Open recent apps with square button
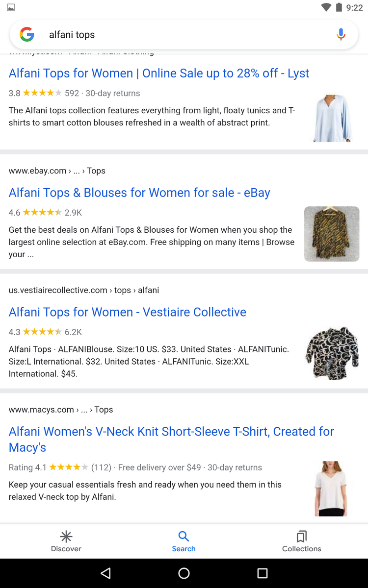Screen dimensions: 368x588 click(x=263, y=573)
